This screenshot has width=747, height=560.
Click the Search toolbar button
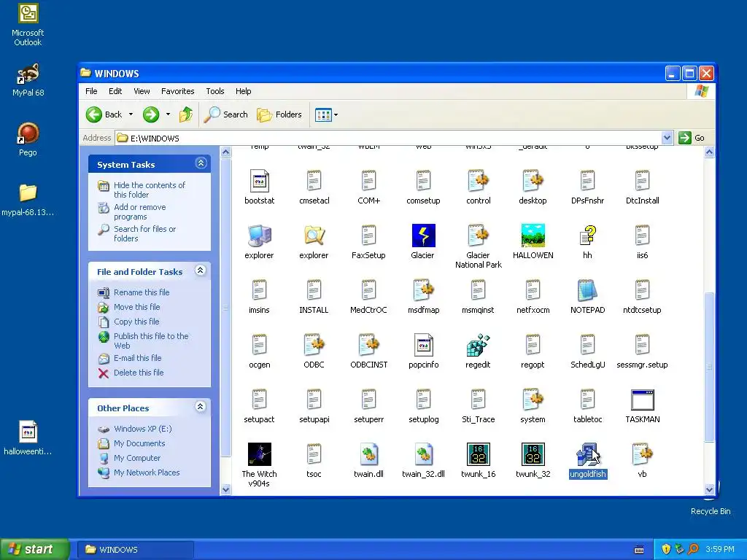tap(226, 114)
